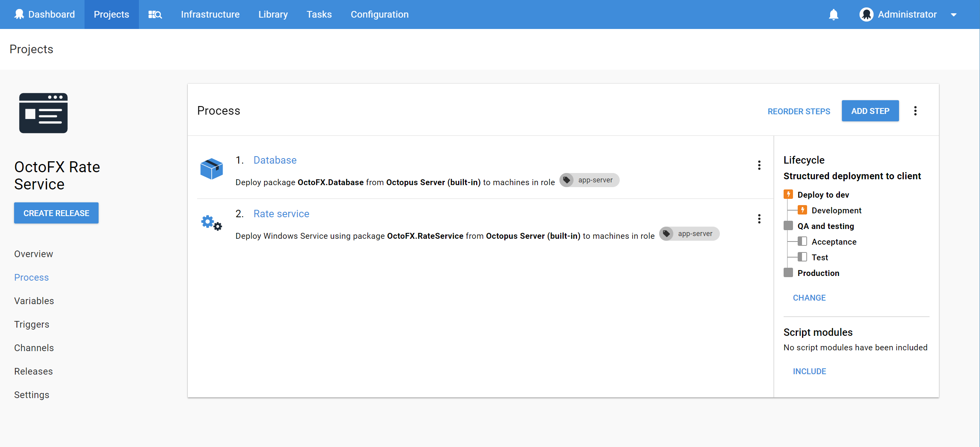Open the Database step overflow menu

point(759,165)
